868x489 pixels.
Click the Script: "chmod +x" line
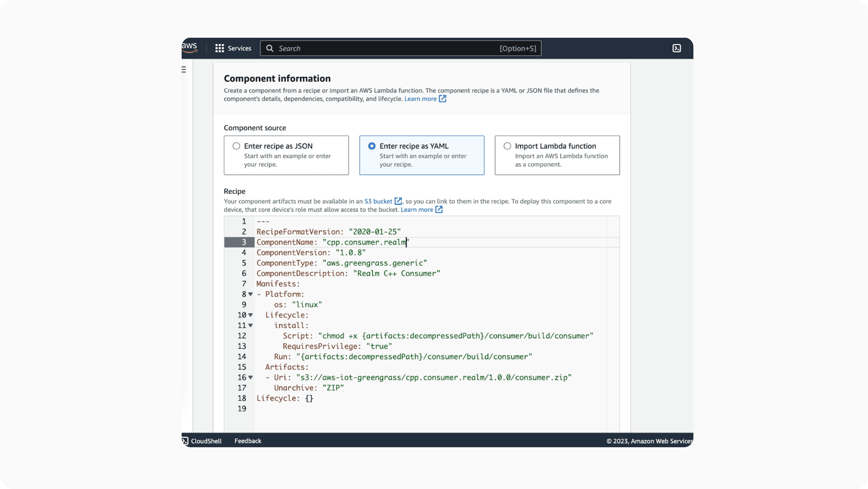pos(438,336)
